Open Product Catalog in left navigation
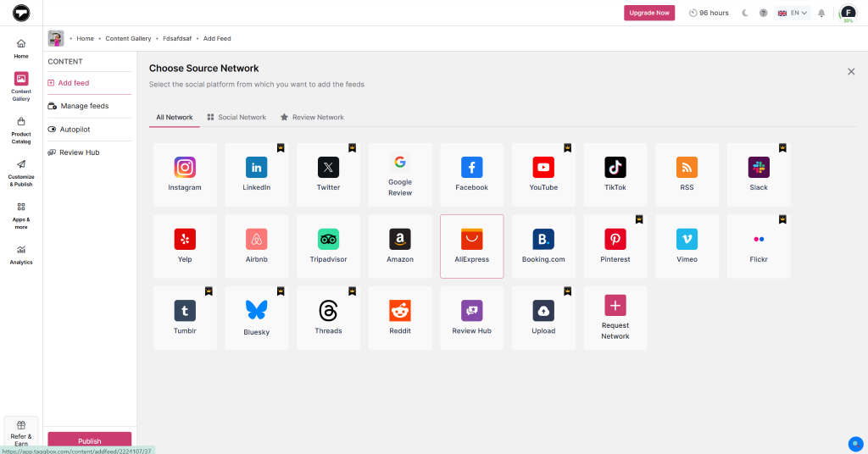 pos(21,130)
